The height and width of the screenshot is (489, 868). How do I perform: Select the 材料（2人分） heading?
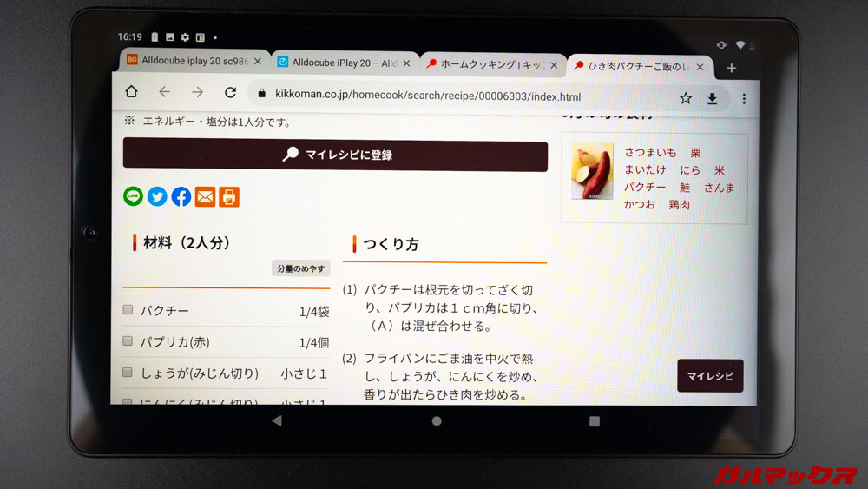[186, 242]
